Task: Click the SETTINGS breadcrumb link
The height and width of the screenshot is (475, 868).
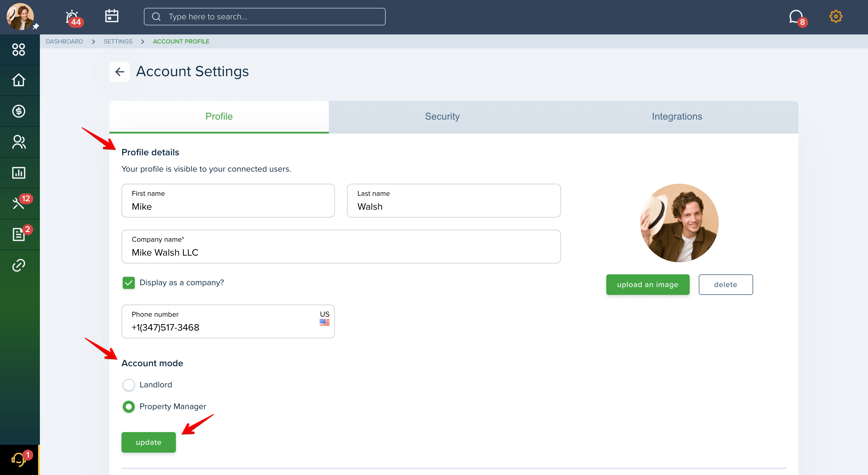Action: pos(118,41)
